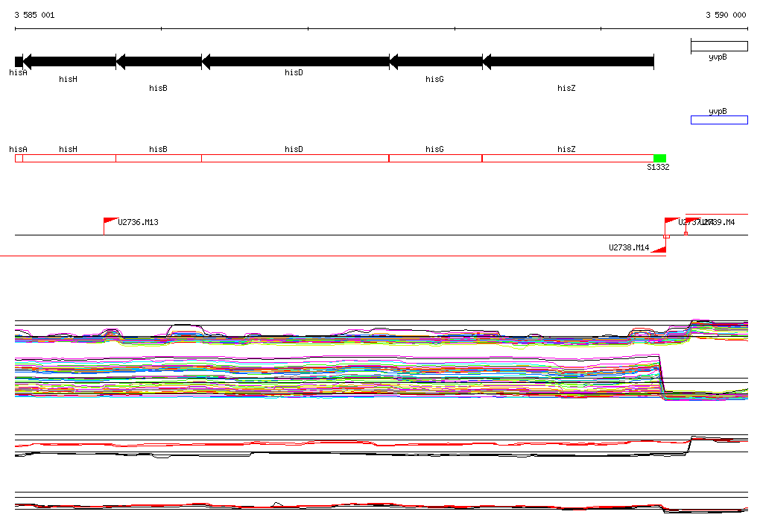Select the blue-outlined yvpB box
763x532 pixels.
[x=719, y=120]
